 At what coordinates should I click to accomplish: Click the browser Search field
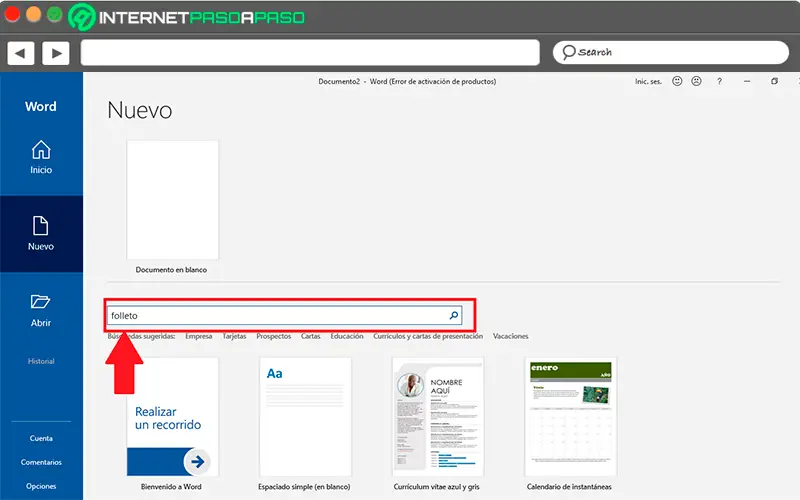[671, 53]
